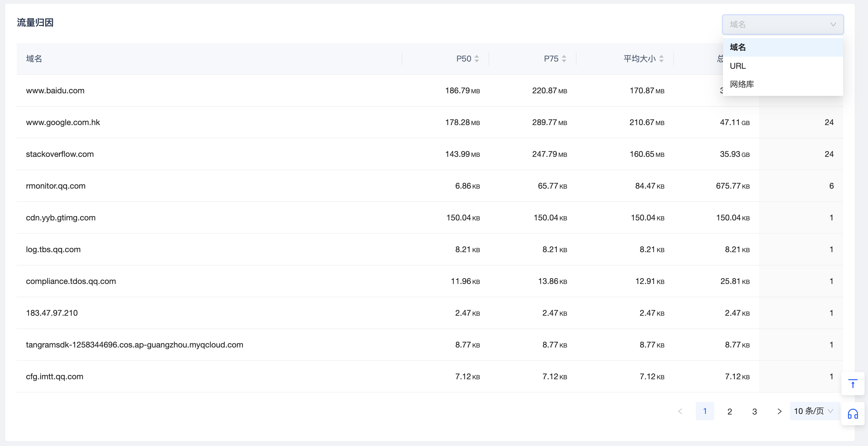Select page 1 in pagination
The height and width of the screenshot is (446, 868).
click(704, 411)
